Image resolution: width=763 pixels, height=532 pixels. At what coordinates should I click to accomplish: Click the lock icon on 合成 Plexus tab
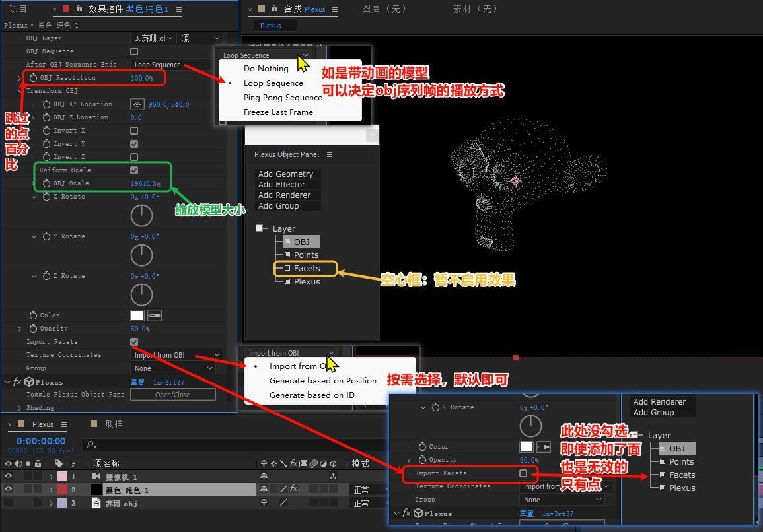pyautogui.click(x=275, y=9)
